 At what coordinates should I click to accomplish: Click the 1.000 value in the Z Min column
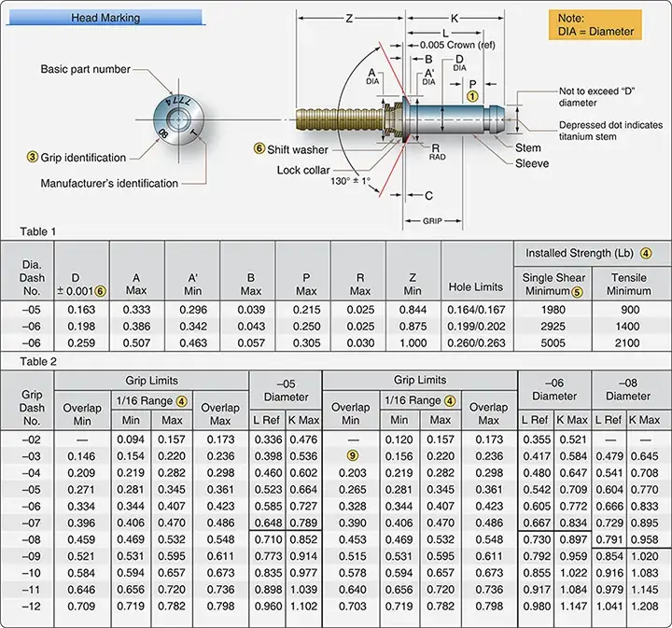pyautogui.click(x=413, y=342)
